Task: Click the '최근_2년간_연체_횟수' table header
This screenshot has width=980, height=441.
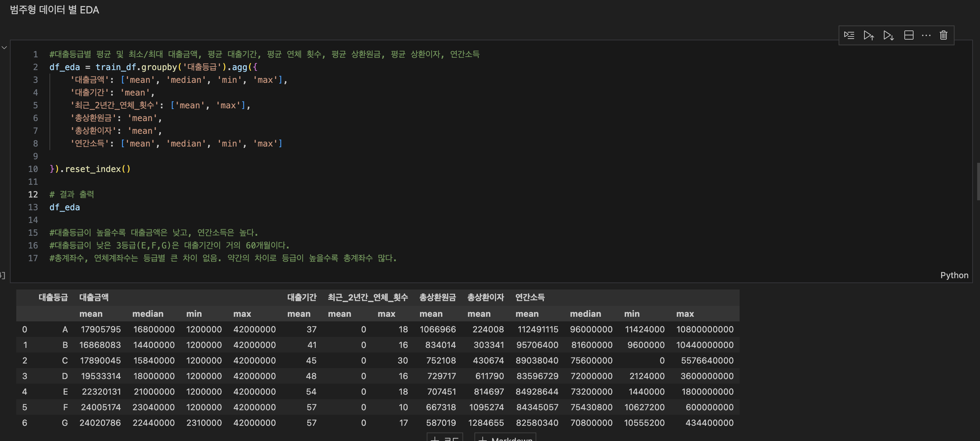Action: click(368, 297)
